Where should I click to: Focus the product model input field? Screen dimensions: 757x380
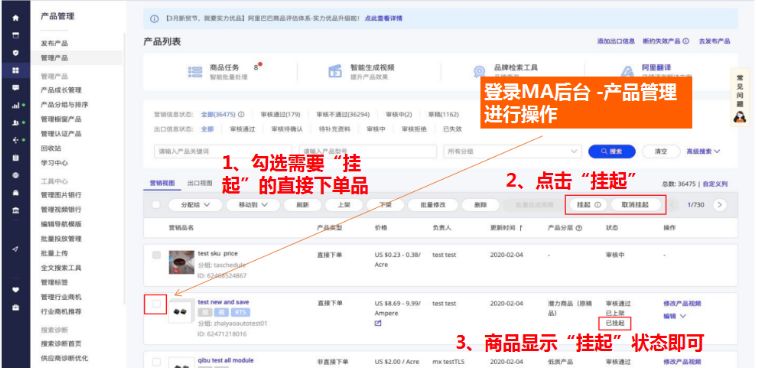(x=368, y=152)
